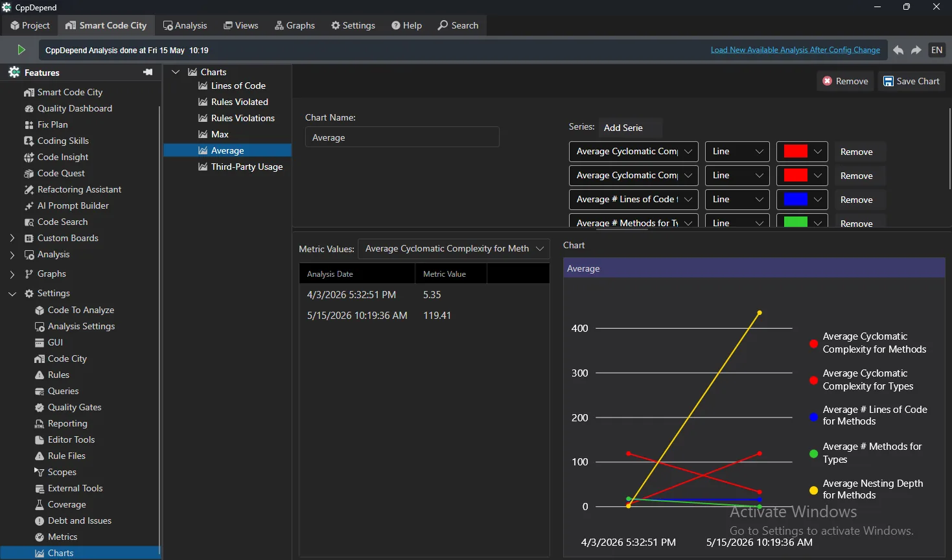Open the Views menu
This screenshot has height=560, width=952.
tap(240, 25)
